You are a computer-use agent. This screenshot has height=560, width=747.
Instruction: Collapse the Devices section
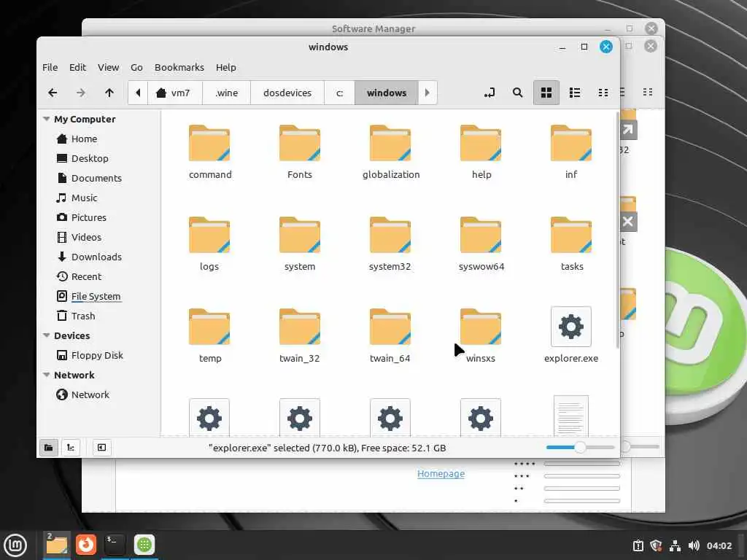[x=46, y=335]
